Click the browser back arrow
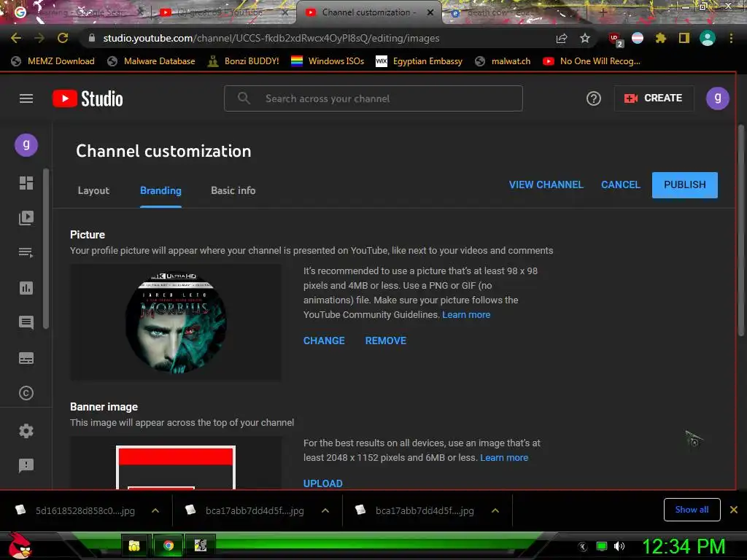Viewport: 747px width, 560px height. [16, 38]
